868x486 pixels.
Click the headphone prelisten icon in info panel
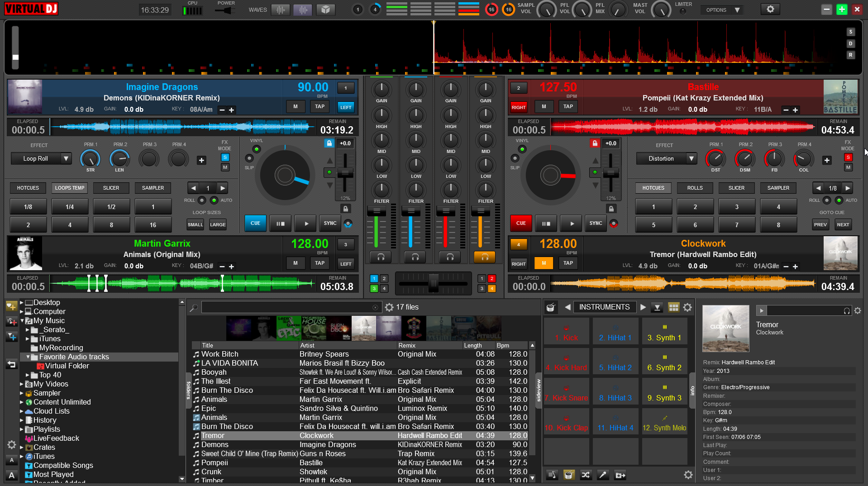847,311
